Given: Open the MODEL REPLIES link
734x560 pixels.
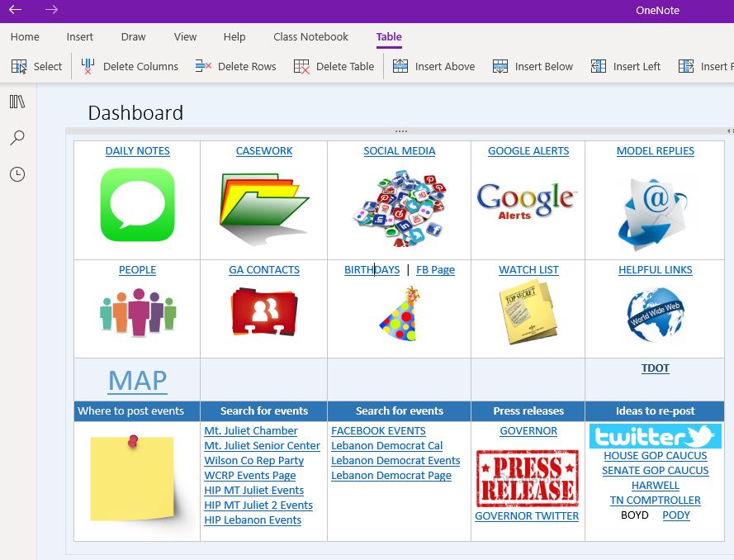Looking at the screenshot, I should (x=656, y=151).
